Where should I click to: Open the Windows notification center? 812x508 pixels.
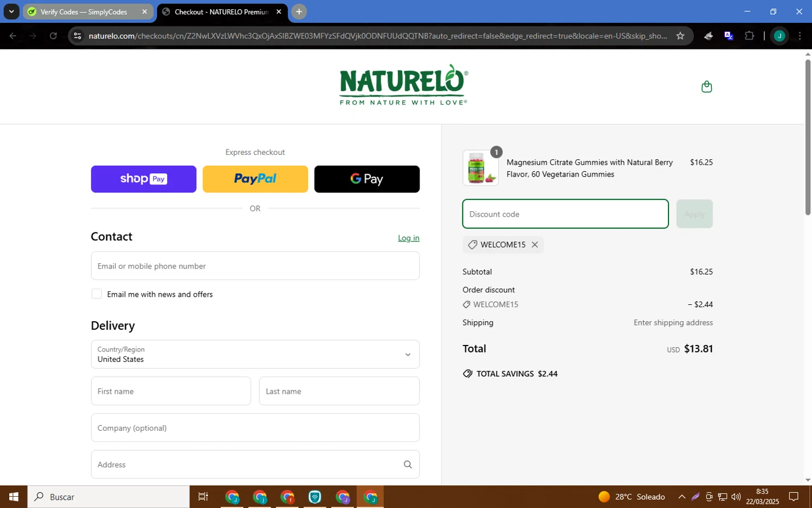tap(794, 497)
